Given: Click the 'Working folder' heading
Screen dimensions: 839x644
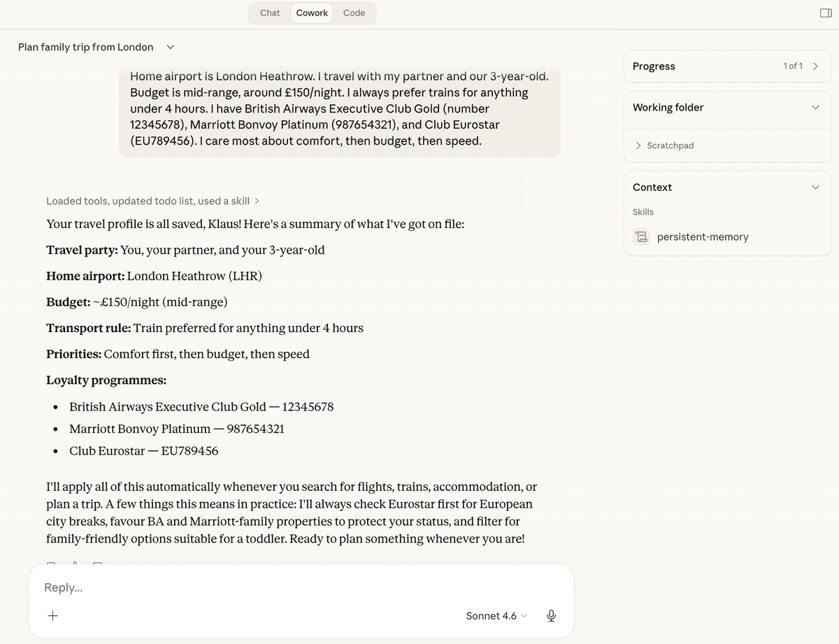Looking at the screenshot, I should click(x=668, y=107).
